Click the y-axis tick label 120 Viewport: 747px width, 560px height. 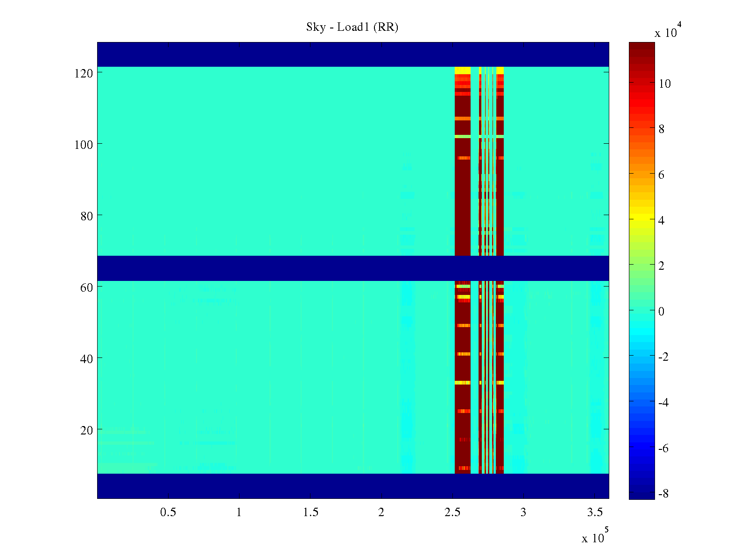[x=84, y=73]
